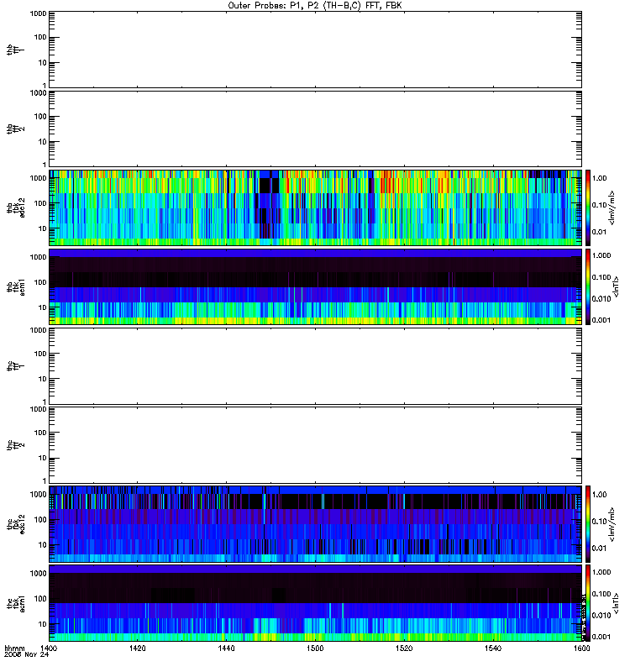Click the "thc fff 1" y-axis panel label
This screenshot has width=630, height=672.
coord(15,366)
